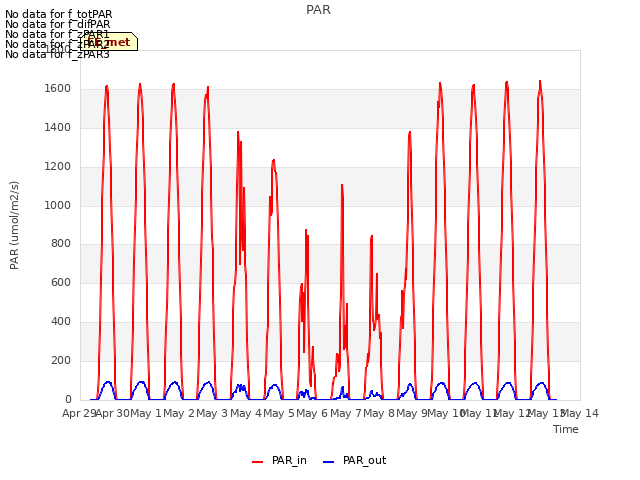Image resolution: width=640 pixels, height=480 pixels.
Task: Click the May 4 x-axis date label
Action: [246, 413]
